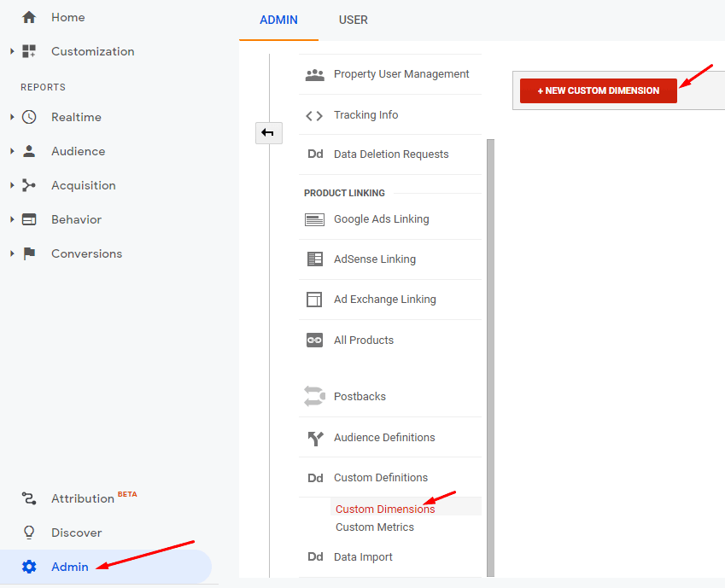Open Audience reports label
Screen dimensions: 725x588
coord(79,151)
